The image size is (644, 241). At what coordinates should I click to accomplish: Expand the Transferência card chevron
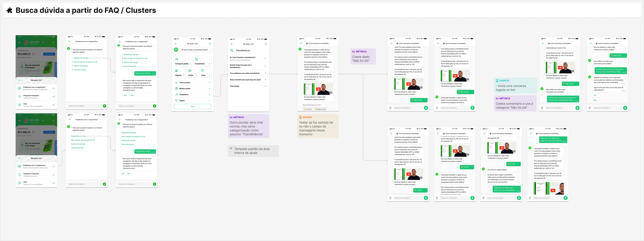pyautogui.click(x=209, y=64)
